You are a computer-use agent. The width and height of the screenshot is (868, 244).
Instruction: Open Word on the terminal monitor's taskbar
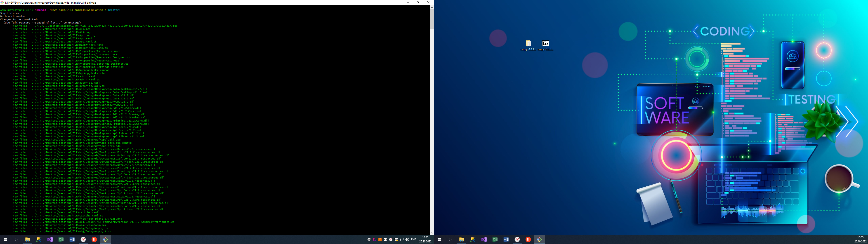[72, 240]
